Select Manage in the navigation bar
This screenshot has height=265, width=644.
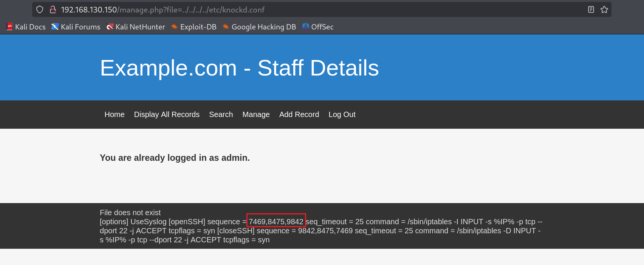pos(256,114)
